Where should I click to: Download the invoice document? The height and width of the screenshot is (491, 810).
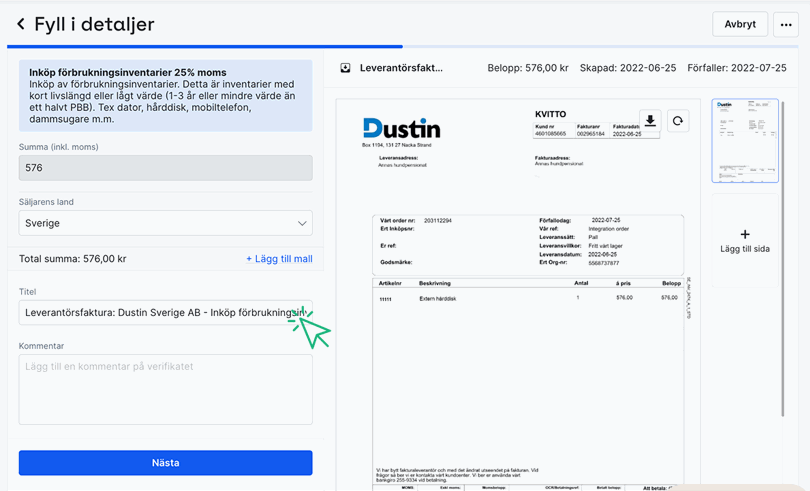coord(650,121)
